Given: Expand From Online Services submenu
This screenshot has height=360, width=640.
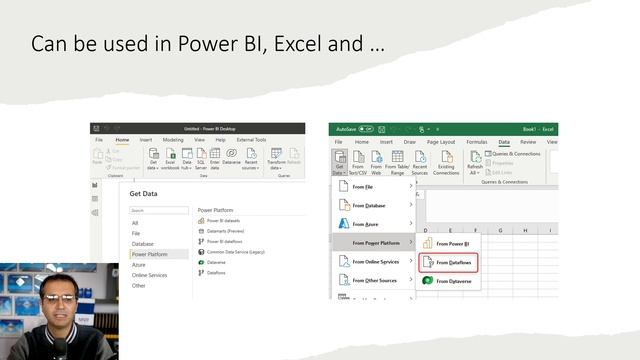Looking at the screenshot, I should click(x=375, y=262).
